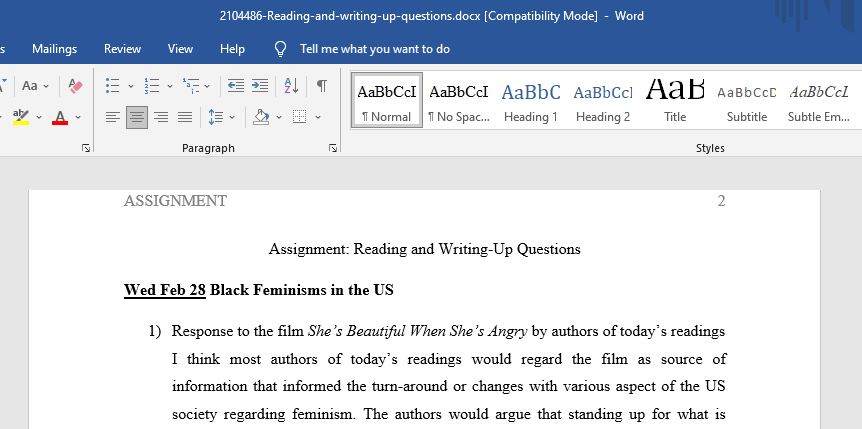Apply a bulleted list
This screenshot has height=429, width=862.
coord(113,86)
